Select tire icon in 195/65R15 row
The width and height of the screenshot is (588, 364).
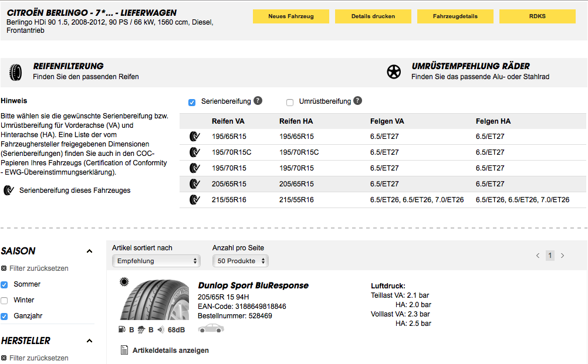(x=195, y=137)
